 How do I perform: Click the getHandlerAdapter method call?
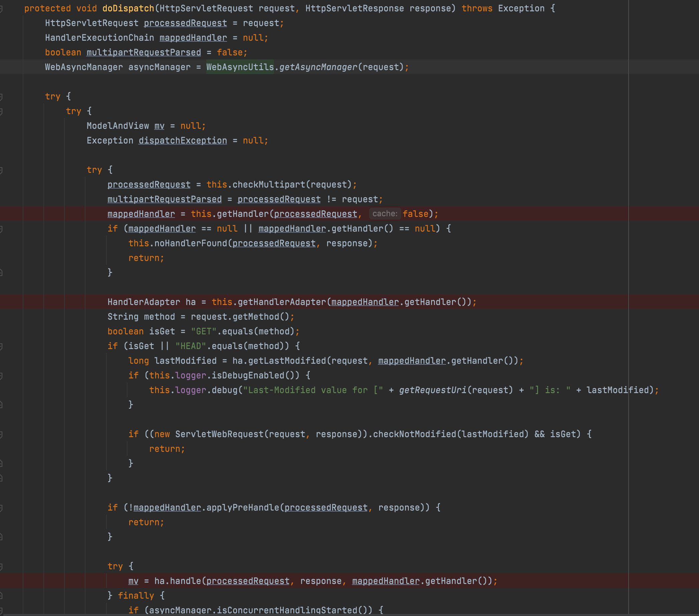[282, 302]
